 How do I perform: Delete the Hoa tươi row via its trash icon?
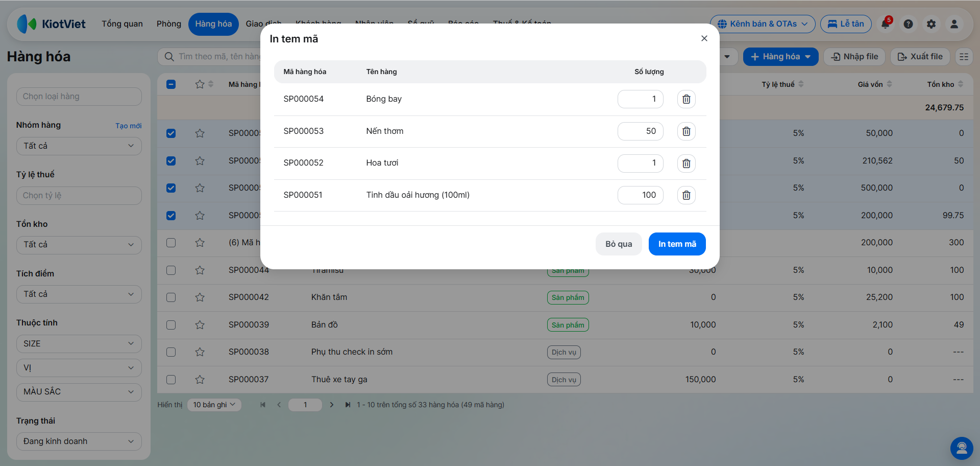[686, 164]
